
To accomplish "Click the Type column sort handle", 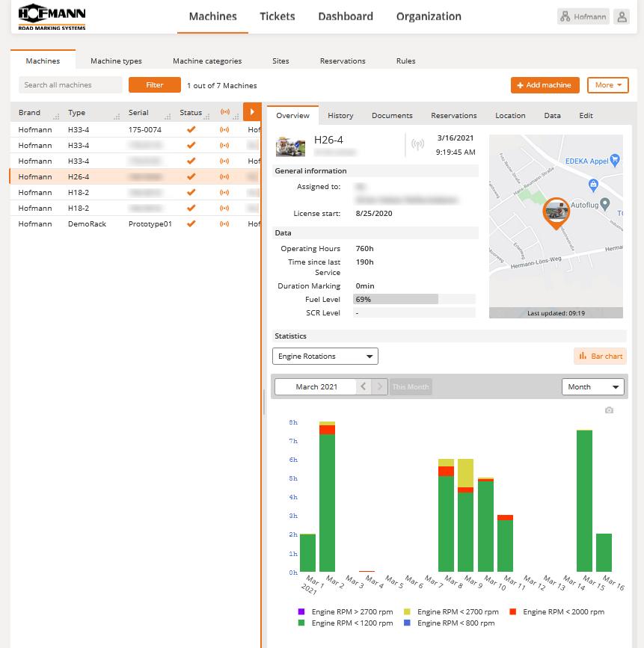I will pos(117,117).
